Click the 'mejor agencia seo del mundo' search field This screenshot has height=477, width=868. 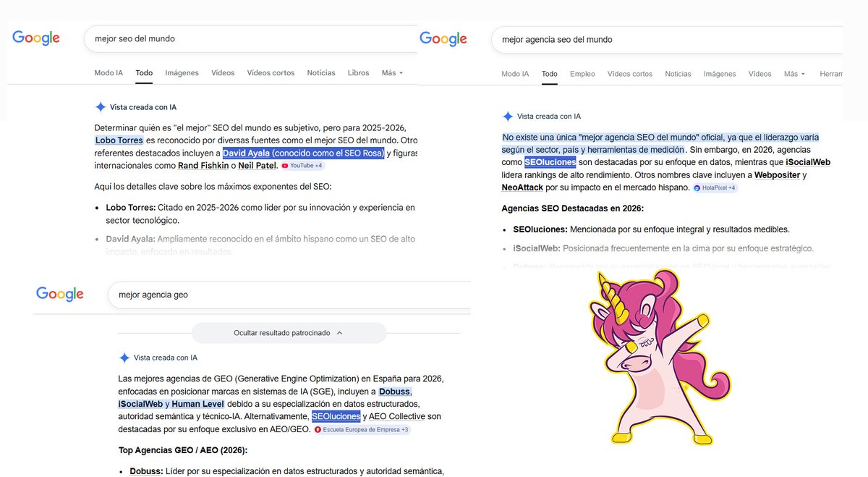(x=667, y=40)
